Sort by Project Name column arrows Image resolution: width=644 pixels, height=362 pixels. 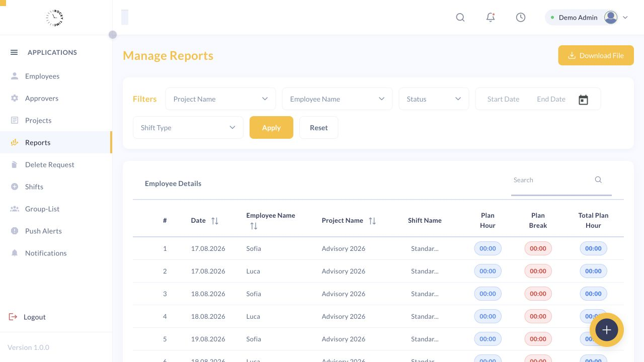[x=372, y=221]
